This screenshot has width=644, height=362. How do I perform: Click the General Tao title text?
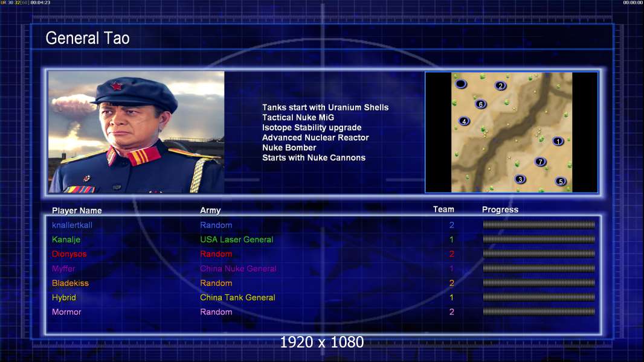click(88, 38)
